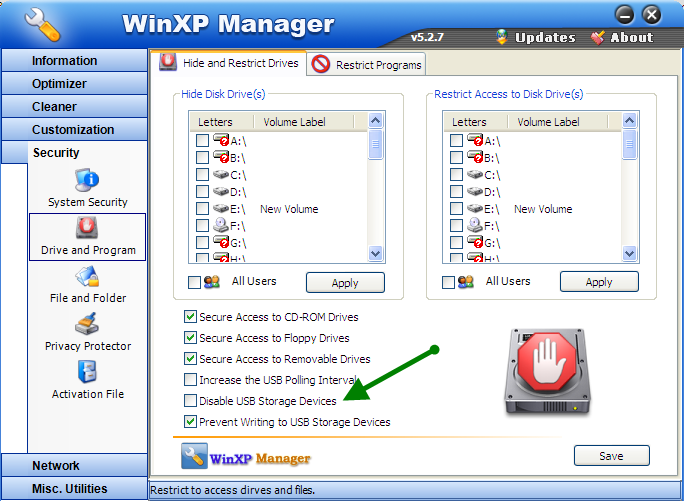The image size is (684, 501).
Task: Check A:\ in Hide Disk Drives list
Action: [202, 141]
